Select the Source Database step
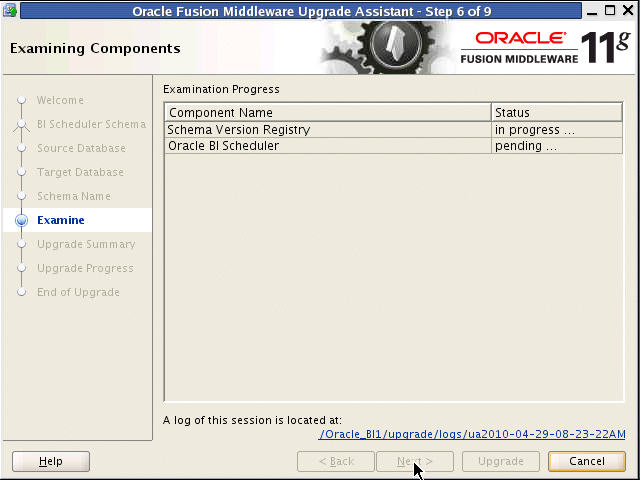 tap(81, 148)
